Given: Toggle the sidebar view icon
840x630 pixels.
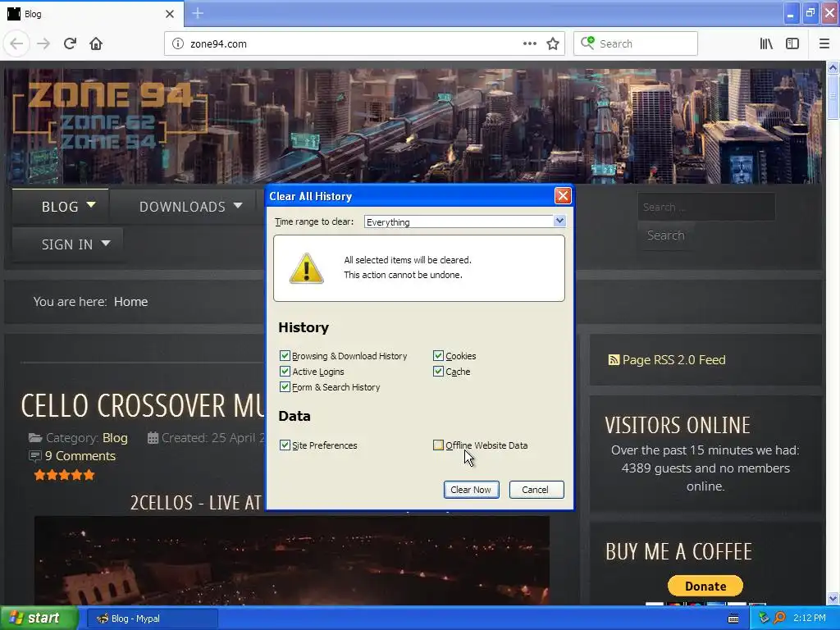Looking at the screenshot, I should [792, 43].
